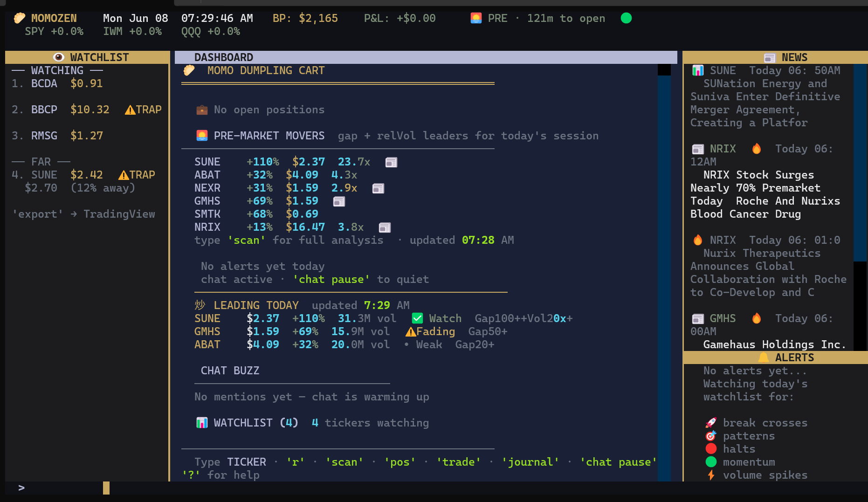Click the lightning icon beside volume spikes
Image resolution: width=868 pixels, height=502 pixels.
coord(711,475)
